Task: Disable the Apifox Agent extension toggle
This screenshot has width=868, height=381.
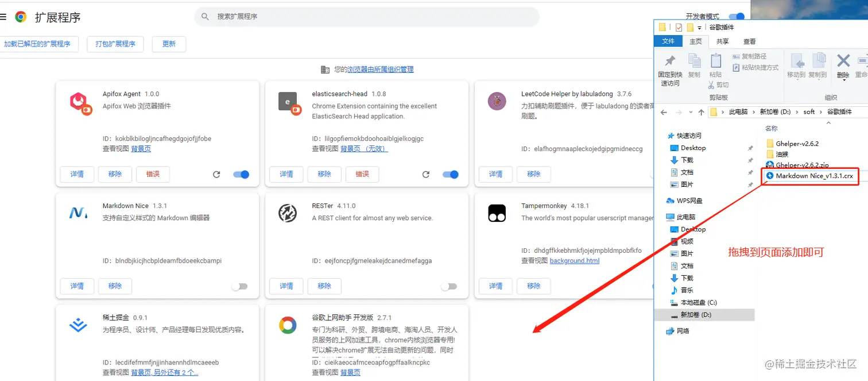Action: pos(241,174)
